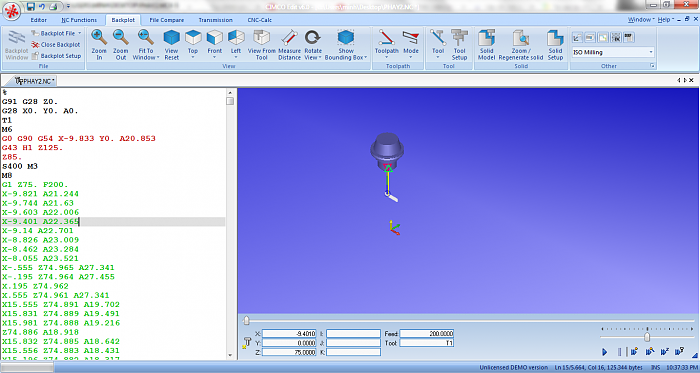Expand the Backplot File dropdown arrow

pyautogui.click(x=79, y=33)
